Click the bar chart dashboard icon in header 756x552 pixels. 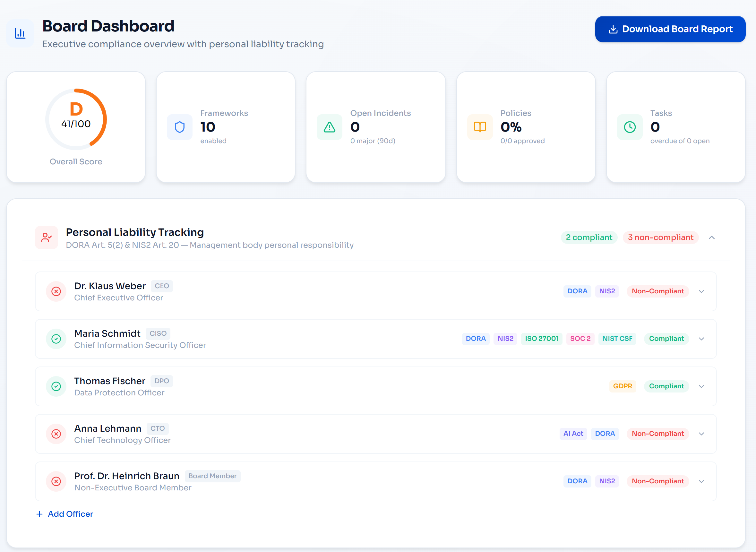coord(20,33)
